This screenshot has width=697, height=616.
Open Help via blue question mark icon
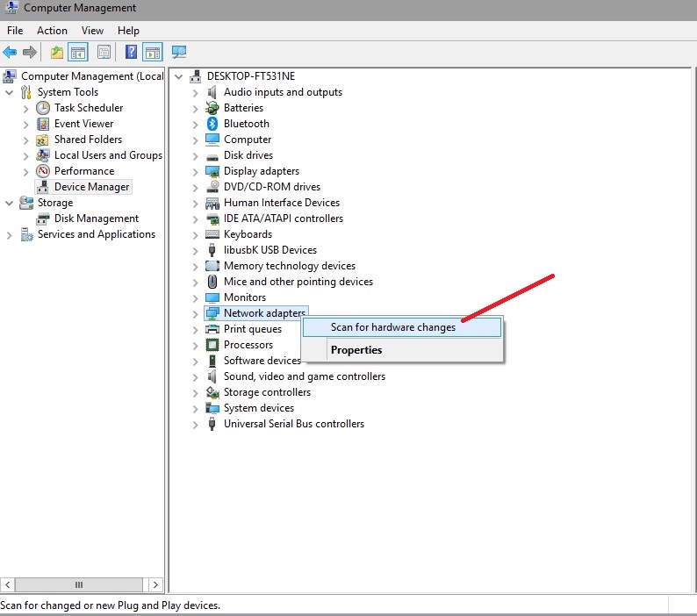coord(131,53)
